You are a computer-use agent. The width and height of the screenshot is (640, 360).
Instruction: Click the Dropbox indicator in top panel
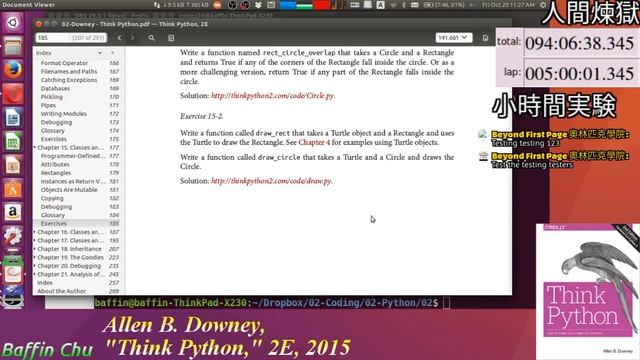pos(258,5)
